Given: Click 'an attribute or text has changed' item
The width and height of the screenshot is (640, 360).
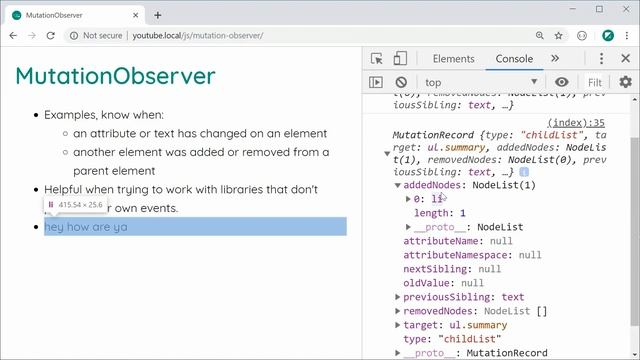Looking at the screenshot, I should pyautogui.click(x=200, y=133).
